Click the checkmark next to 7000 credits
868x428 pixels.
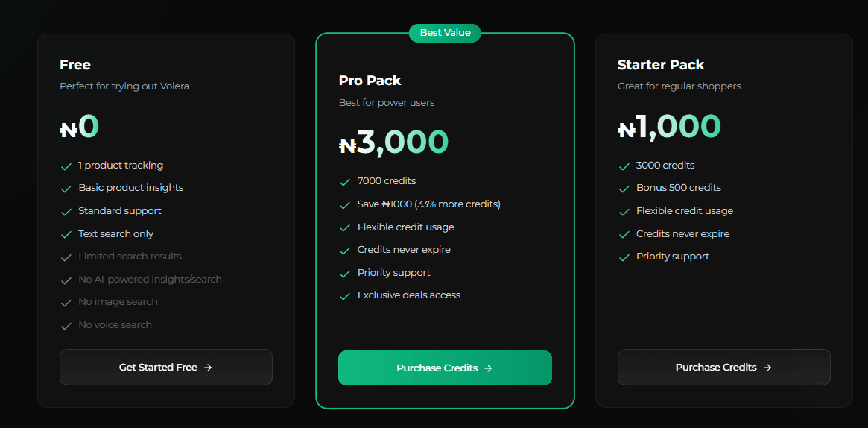(345, 182)
